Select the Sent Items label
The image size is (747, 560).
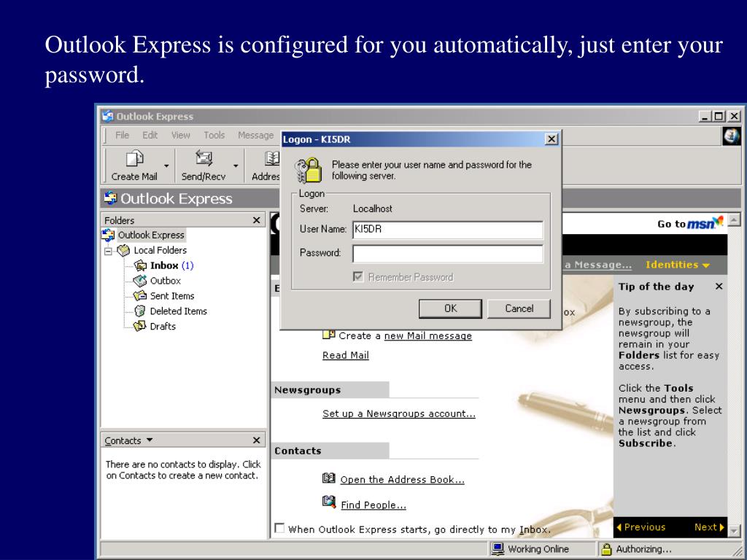click(x=172, y=296)
